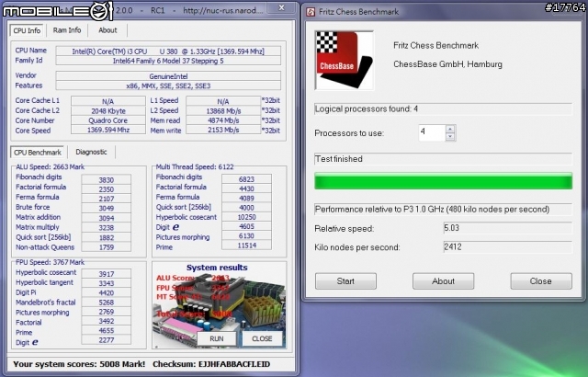Close the CPU benchmark window via title bar X
This screenshot has width=588, height=377.
(x=282, y=7)
